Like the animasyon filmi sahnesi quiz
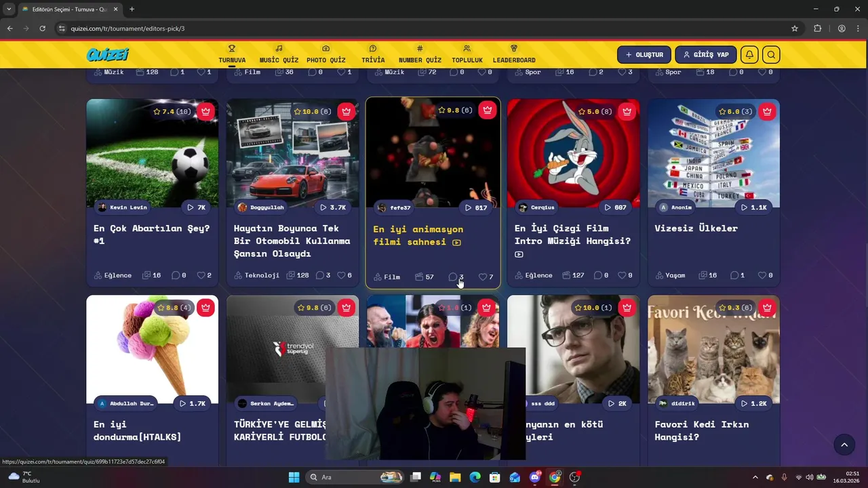 click(483, 277)
